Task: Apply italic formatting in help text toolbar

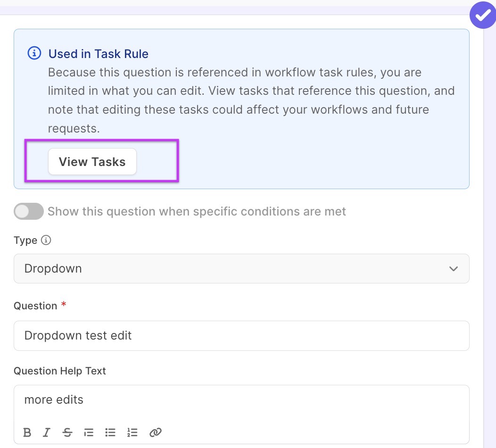Action: pos(47,432)
